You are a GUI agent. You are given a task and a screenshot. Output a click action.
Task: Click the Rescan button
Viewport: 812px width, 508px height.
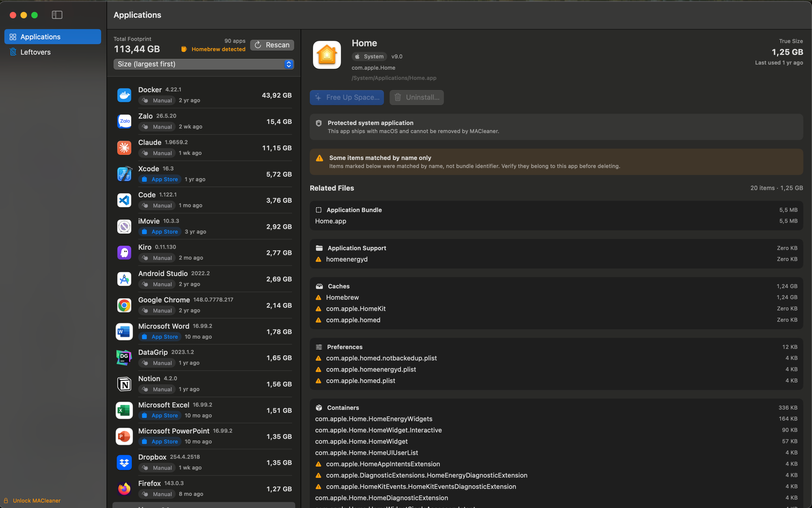[x=272, y=45]
